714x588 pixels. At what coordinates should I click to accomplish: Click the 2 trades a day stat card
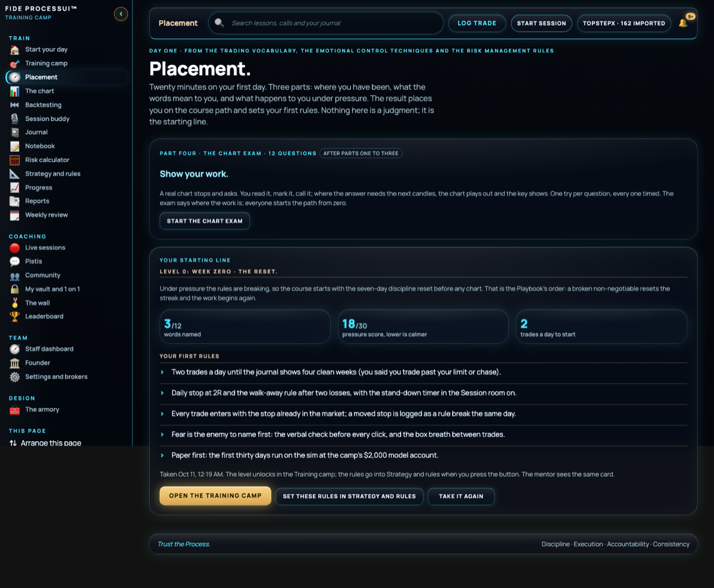coord(602,326)
